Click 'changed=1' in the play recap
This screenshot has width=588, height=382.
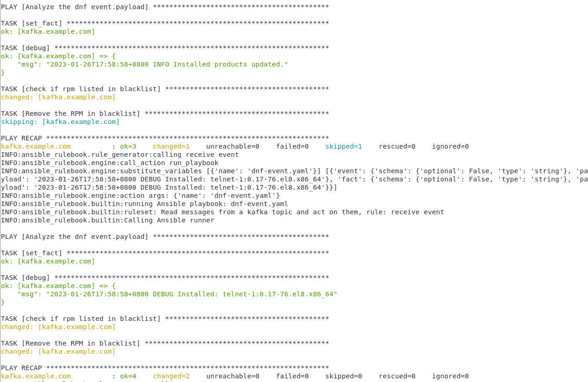pos(171,146)
